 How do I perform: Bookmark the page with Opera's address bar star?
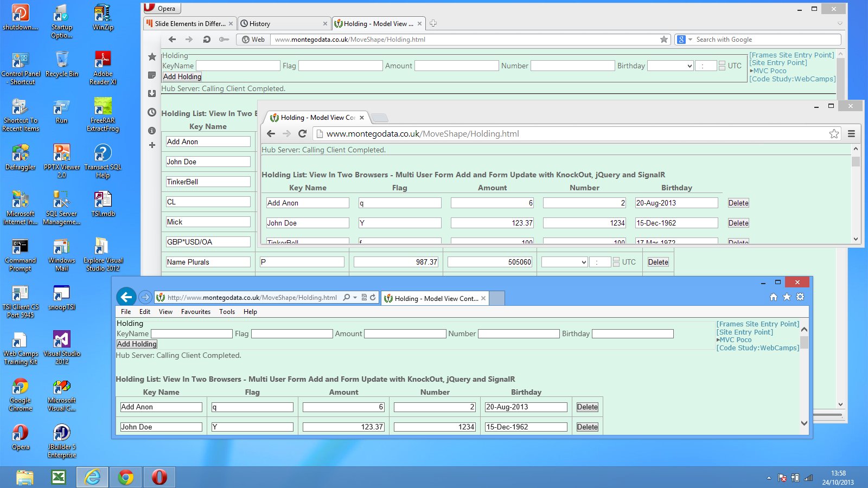(663, 40)
